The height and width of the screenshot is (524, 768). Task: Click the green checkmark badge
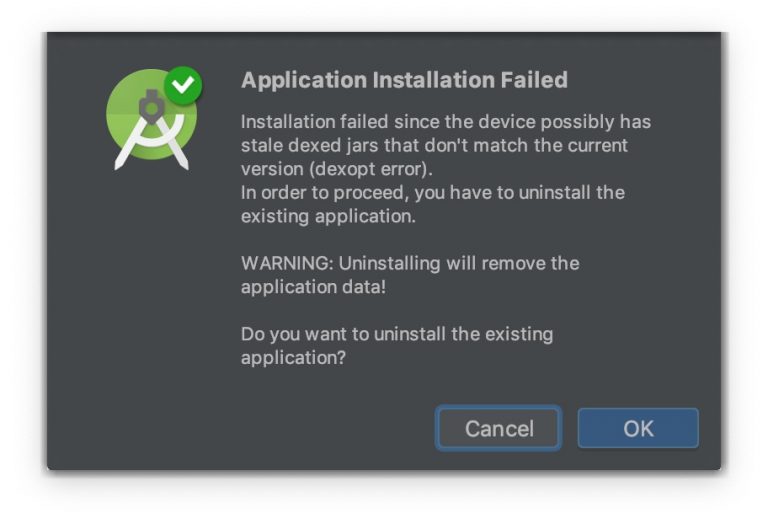(183, 86)
